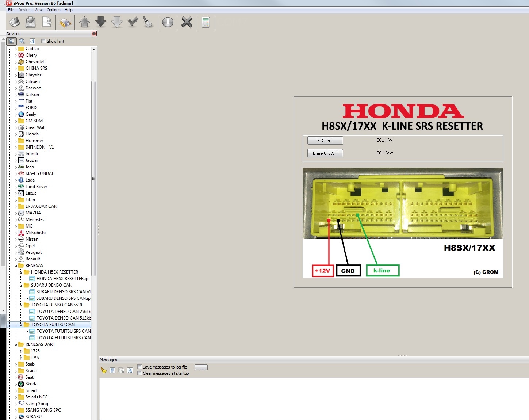Expand the 1725 folder under RENESAS UART

coord(21,351)
